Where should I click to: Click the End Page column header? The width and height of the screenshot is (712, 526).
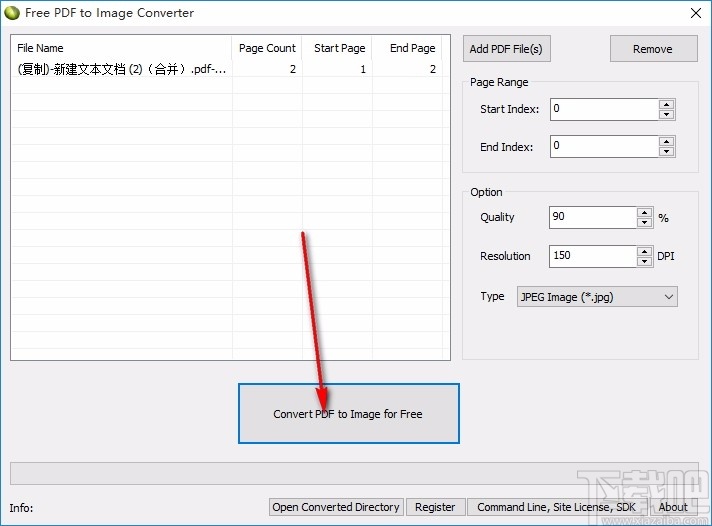coord(406,48)
